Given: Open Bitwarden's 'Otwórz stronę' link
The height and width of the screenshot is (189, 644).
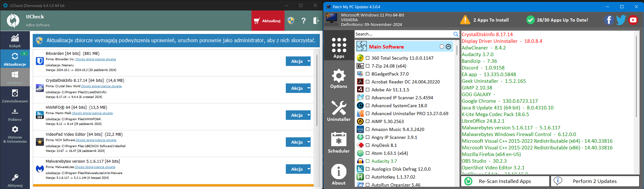Looking at the screenshot, I should click(x=84, y=59).
